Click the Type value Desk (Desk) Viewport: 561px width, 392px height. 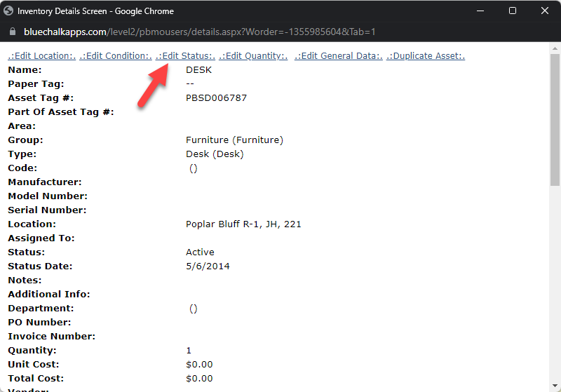[215, 154]
